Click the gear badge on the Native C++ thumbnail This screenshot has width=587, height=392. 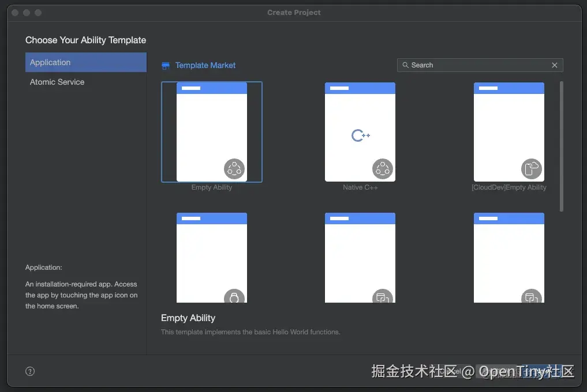(x=382, y=168)
